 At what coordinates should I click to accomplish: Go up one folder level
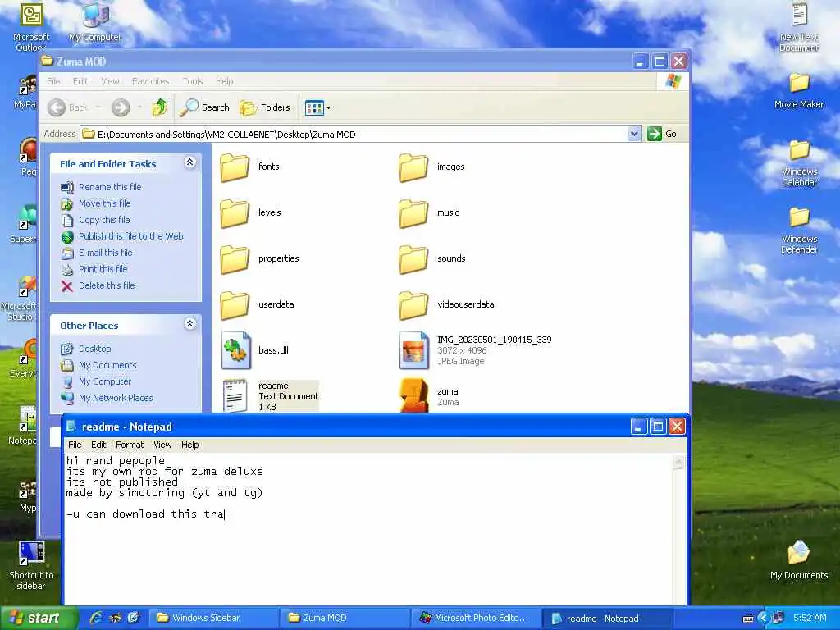tap(160, 107)
